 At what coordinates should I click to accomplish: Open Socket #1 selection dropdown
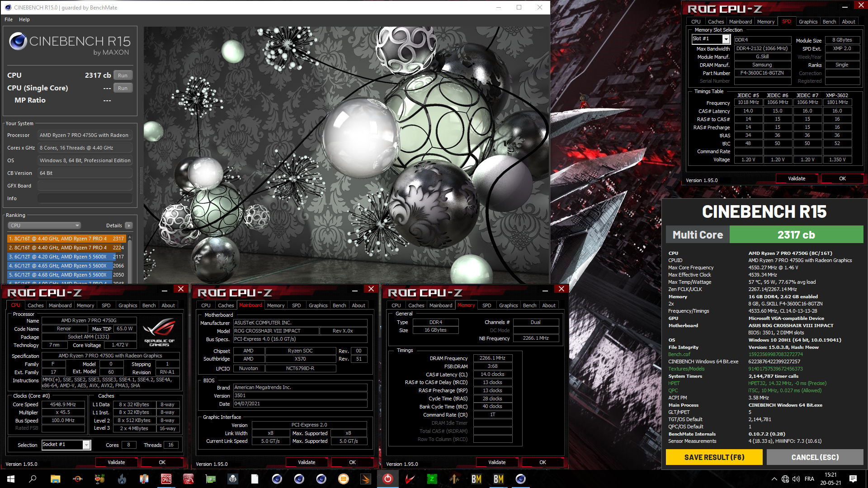tap(86, 445)
